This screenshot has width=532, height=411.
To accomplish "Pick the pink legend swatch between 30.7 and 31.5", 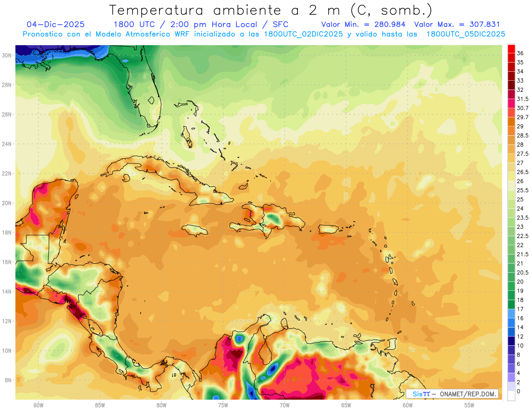I will click(511, 103).
